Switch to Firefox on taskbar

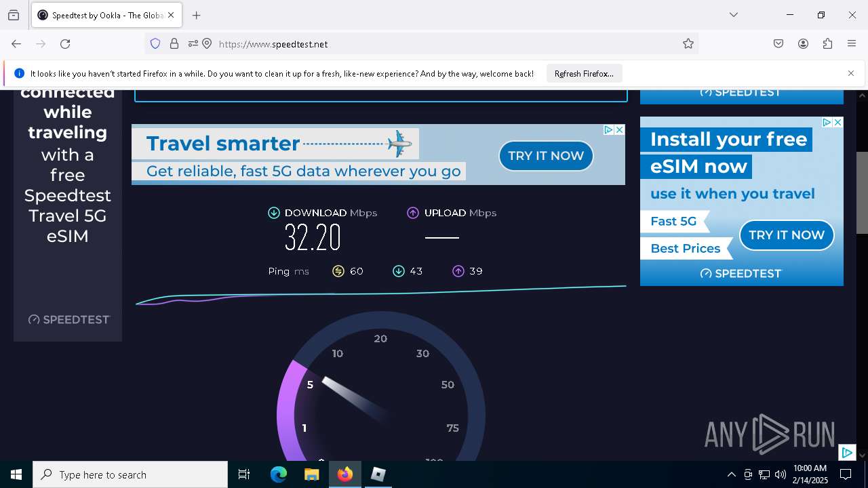345,474
